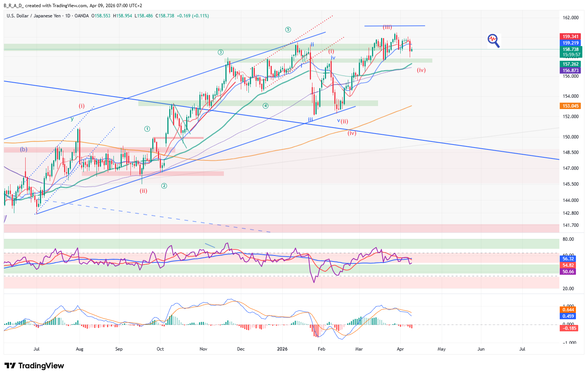
Task: Click the red 159.341 price label
Action: pos(570,37)
